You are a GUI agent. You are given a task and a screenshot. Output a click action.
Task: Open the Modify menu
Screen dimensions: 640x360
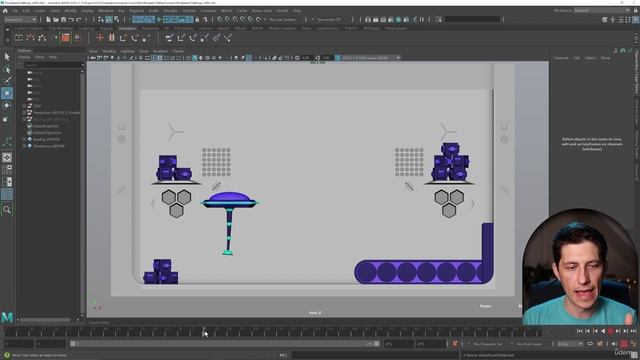tap(71, 11)
